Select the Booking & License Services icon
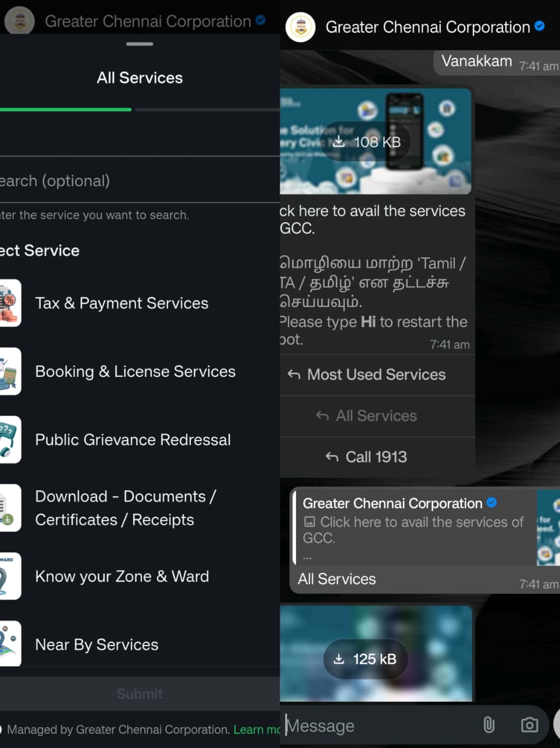The image size is (560, 748). click(x=10, y=371)
